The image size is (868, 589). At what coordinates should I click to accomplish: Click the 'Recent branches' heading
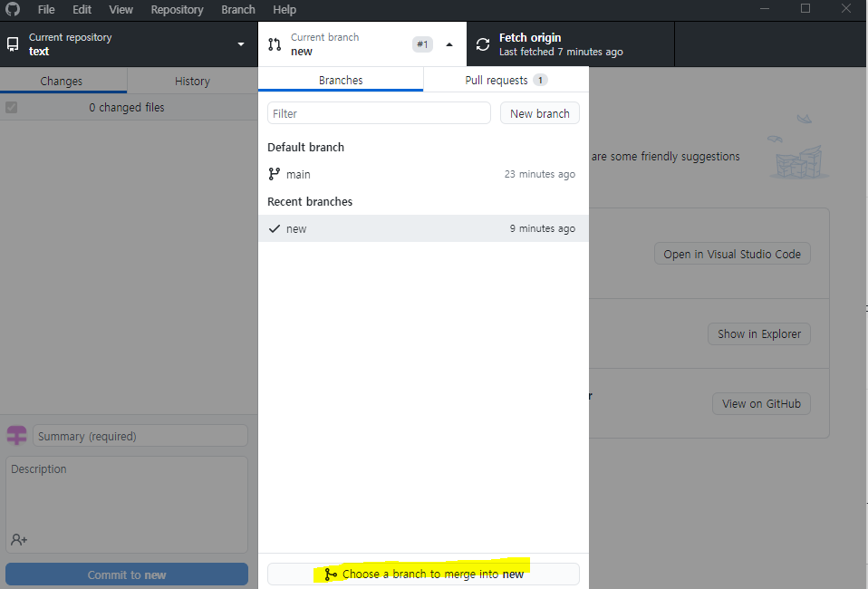[x=310, y=201]
